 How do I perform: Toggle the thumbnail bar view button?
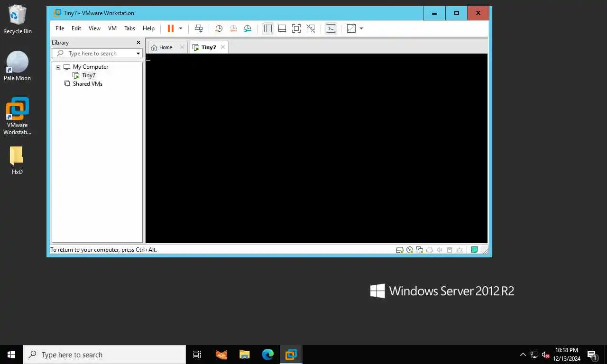pos(282,28)
